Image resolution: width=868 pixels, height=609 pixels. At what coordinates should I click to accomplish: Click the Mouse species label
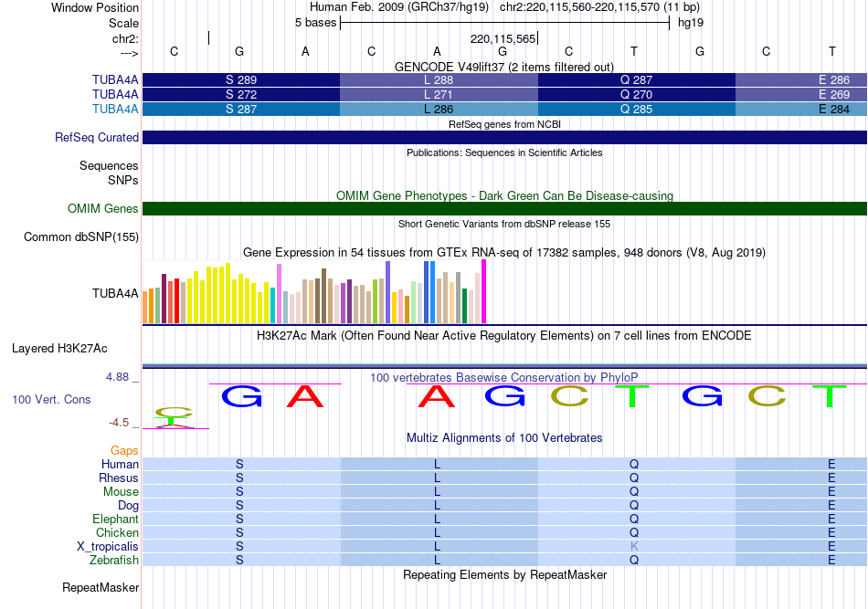[121, 492]
